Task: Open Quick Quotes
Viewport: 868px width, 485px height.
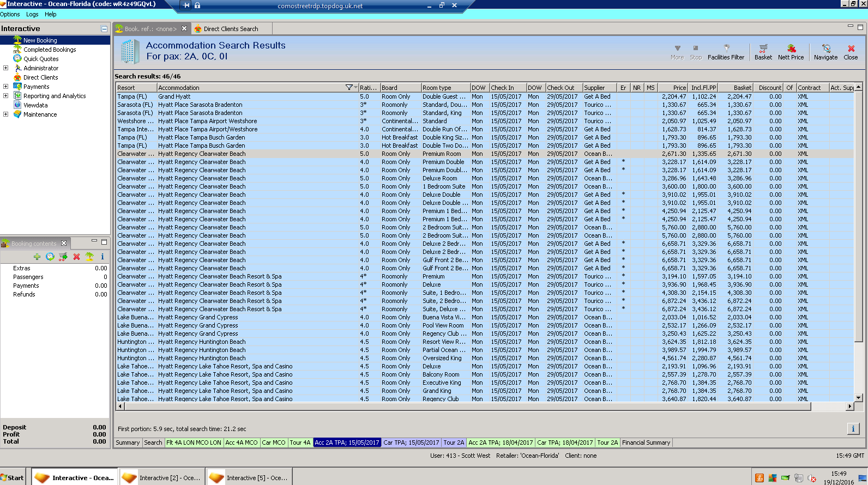Action: (x=41, y=59)
